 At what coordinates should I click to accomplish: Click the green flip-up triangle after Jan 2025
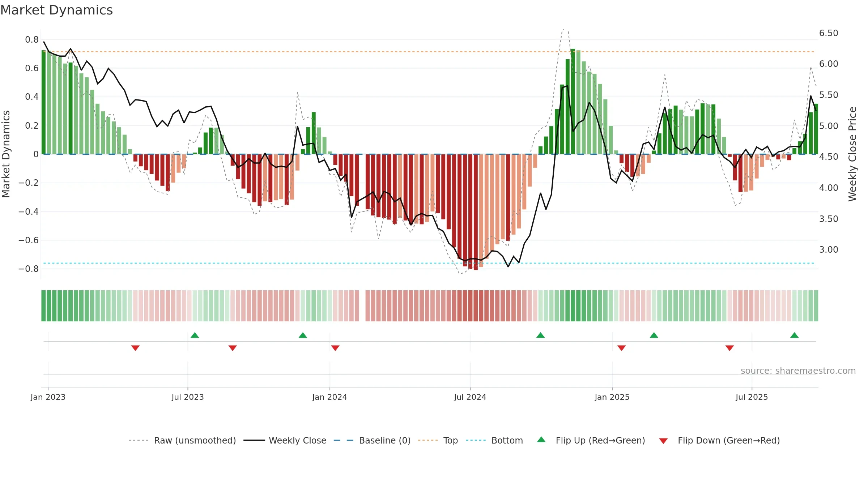[x=654, y=335]
